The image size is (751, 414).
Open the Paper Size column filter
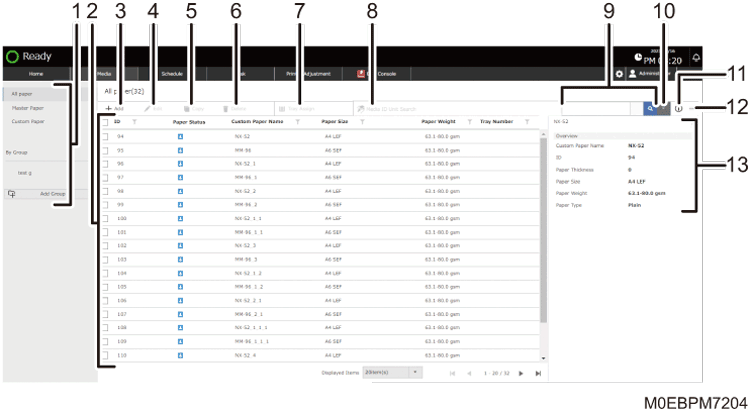coord(362,121)
